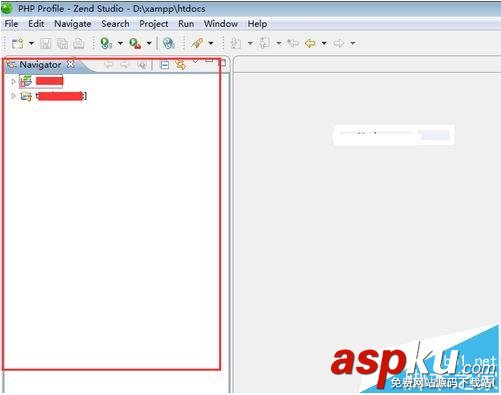Click the Previous Annotation toolbar icon
Viewport: 501px width, 395px height.
pyautogui.click(x=265, y=43)
